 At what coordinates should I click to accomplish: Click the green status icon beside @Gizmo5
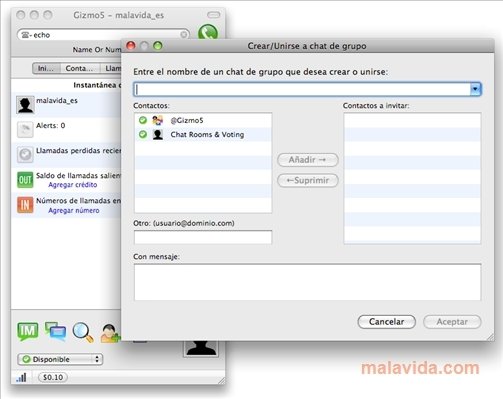click(143, 120)
